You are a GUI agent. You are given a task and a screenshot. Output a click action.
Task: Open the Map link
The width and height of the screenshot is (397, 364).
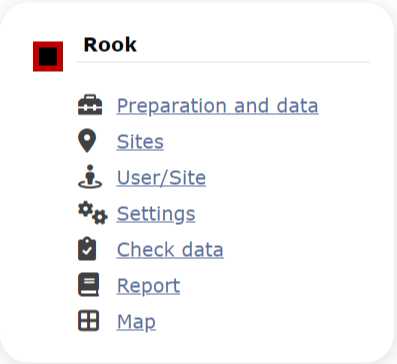tap(136, 322)
